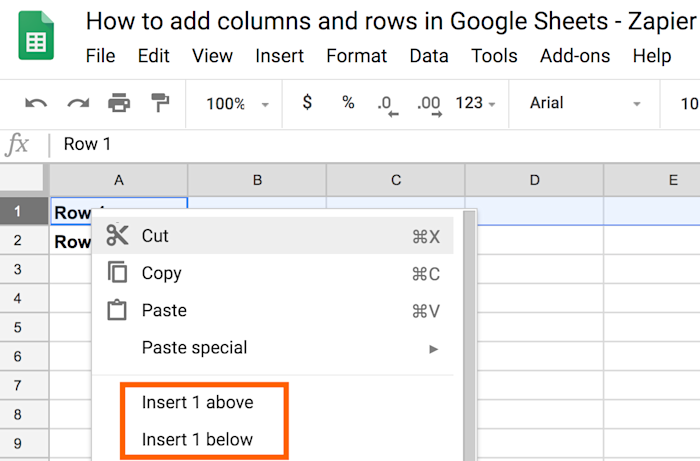Image resolution: width=700 pixels, height=461 pixels.
Task: Increase decimal places
Action: click(429, 105)
